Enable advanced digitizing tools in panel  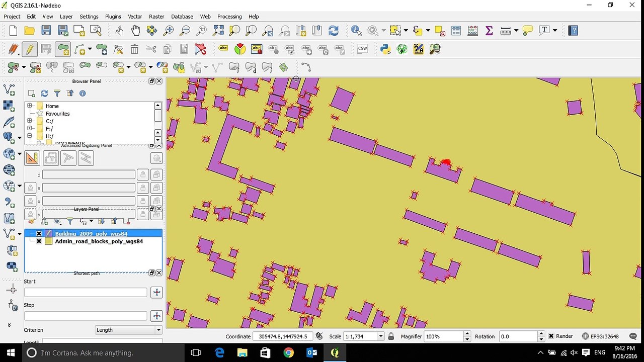tap(32, 158)
